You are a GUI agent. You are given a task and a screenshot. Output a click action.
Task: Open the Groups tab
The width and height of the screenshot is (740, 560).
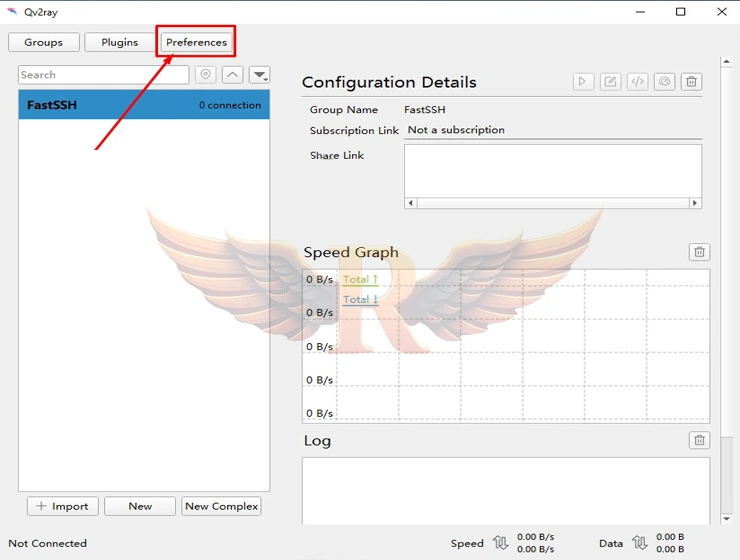43,42
